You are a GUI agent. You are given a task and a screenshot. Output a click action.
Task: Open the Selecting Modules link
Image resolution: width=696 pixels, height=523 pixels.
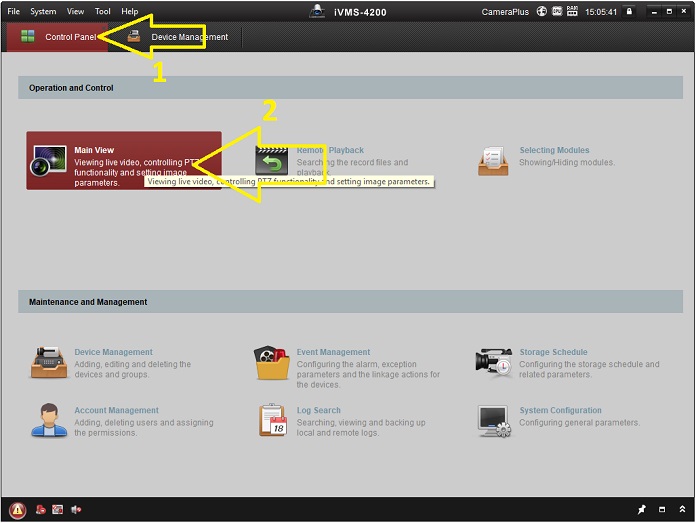pos(554,150)
